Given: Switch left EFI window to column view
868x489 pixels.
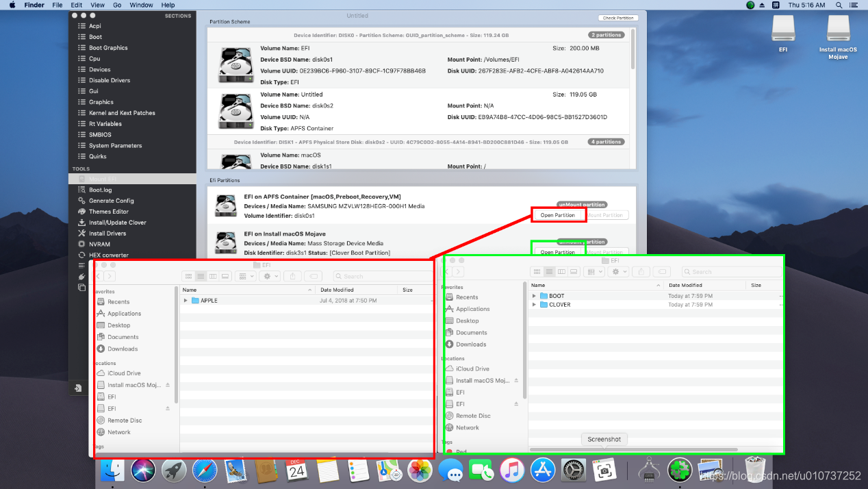Looking at the screenshot, I should (213, 276).
